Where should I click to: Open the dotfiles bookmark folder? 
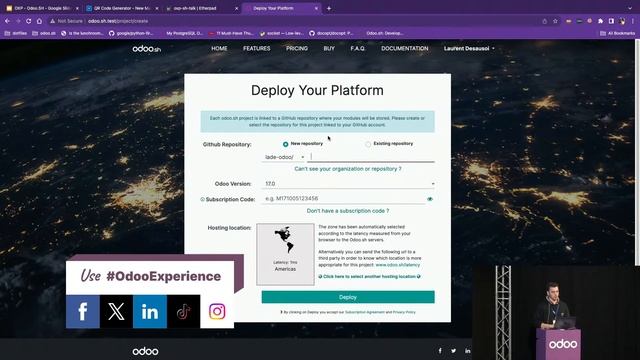16,33
